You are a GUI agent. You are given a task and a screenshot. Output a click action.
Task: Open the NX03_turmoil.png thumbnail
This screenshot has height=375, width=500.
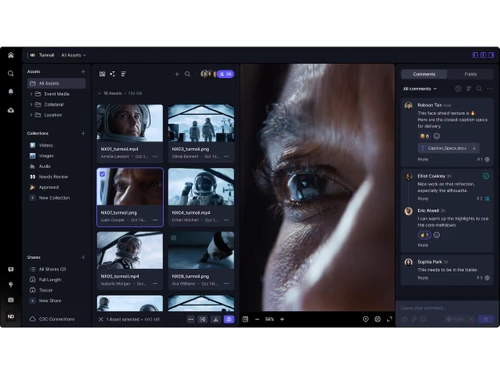pyautogui.click(x=201, y=123)
